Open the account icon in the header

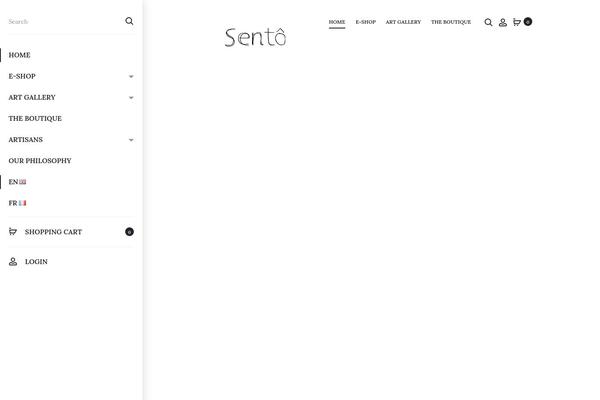click(503, 22)
